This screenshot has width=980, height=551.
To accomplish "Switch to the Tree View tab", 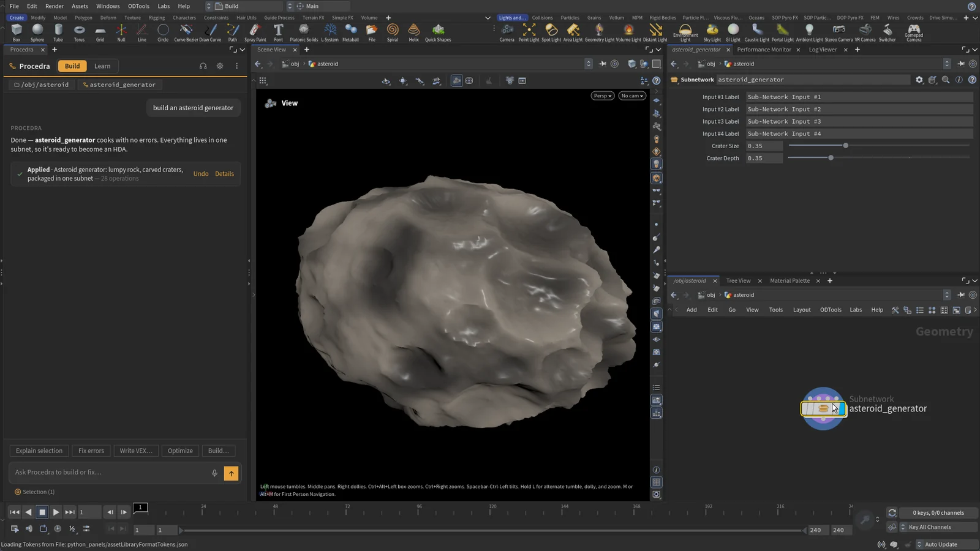I will [x=738, y=280].
